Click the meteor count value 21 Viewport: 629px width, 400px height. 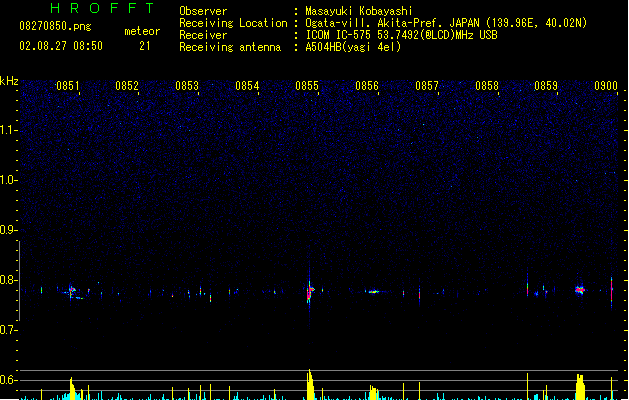tap(145, 46)
